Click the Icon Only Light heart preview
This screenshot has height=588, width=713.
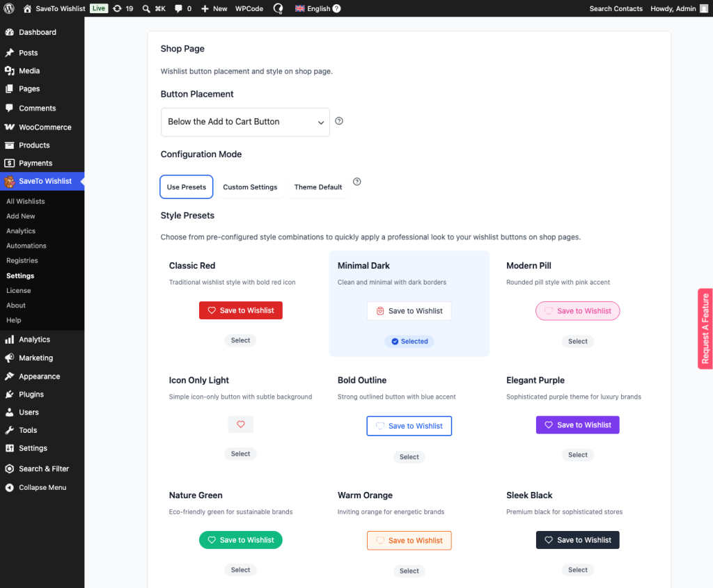(x=240, y=424)
